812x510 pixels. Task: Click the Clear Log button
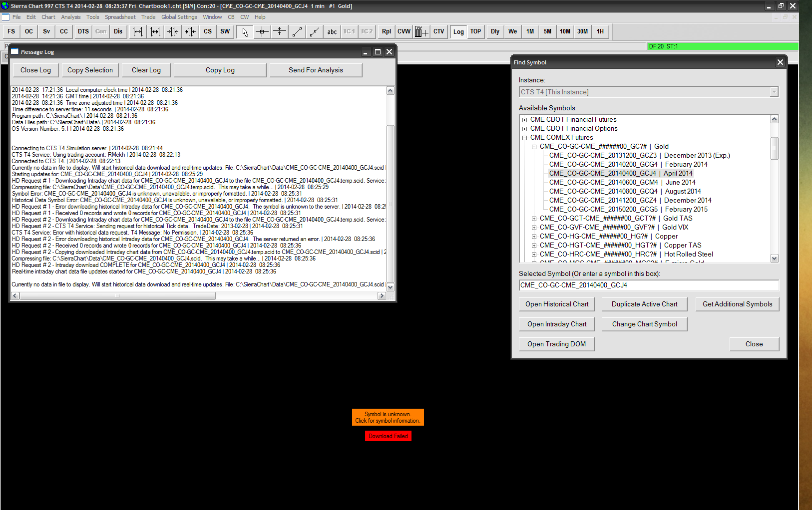[x=146, y=70]
